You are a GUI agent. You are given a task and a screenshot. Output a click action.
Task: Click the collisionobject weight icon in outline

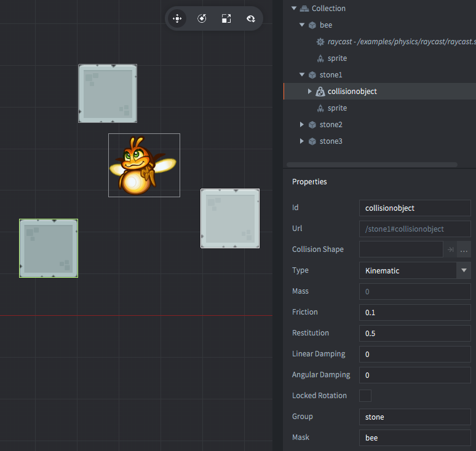[320, 92]
